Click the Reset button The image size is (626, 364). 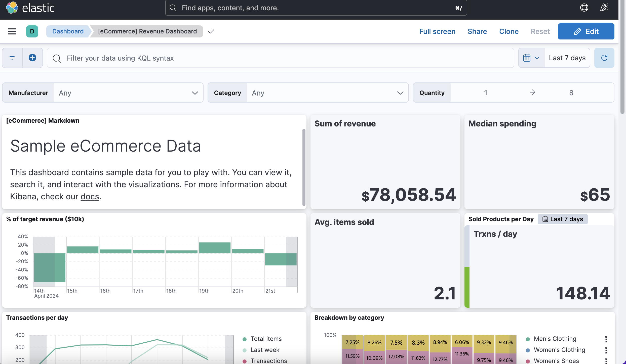point(540,31)
